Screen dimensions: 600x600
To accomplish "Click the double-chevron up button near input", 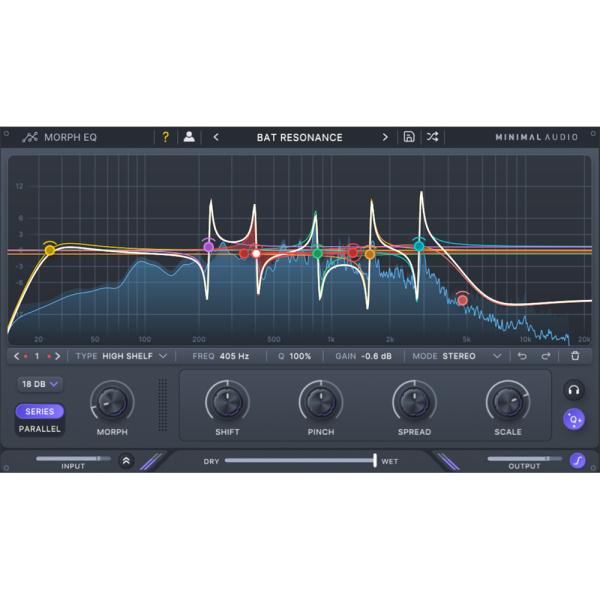I will [126, 461].
